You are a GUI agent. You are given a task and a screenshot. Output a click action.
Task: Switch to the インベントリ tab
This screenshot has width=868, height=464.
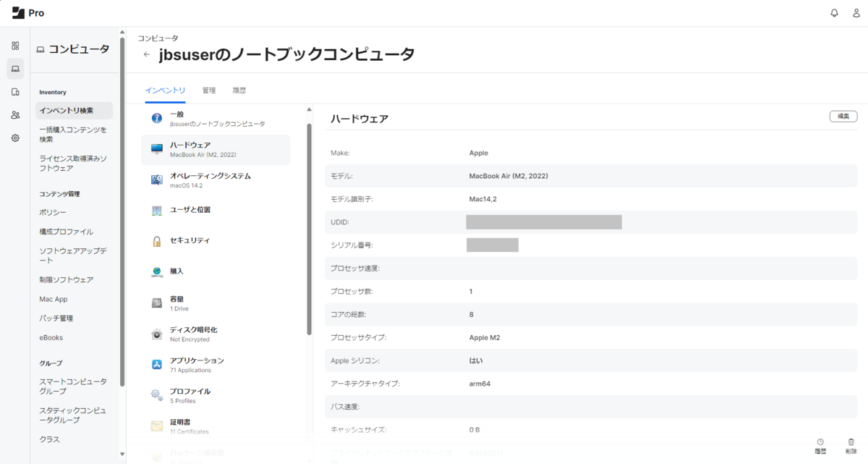(165, 90)
